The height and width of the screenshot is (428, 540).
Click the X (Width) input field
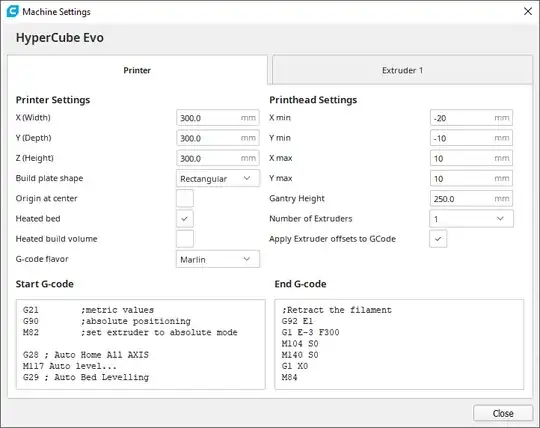[218, 118]
